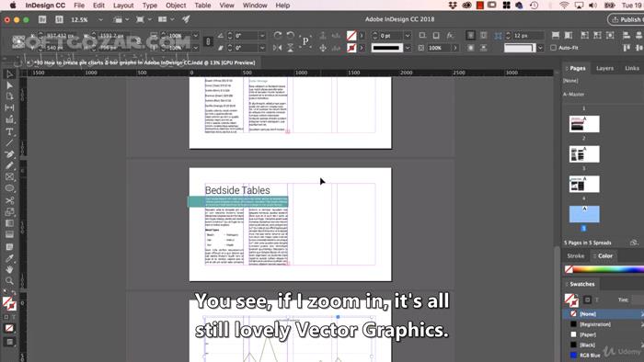Select the Pencil tool
This screenshot has width=644, height=362.
(9, 165)
